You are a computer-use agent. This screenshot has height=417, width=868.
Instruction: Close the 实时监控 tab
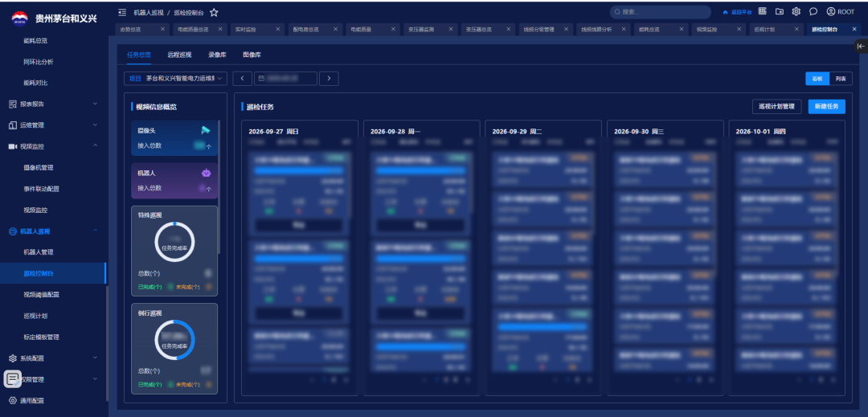[278, 29]
